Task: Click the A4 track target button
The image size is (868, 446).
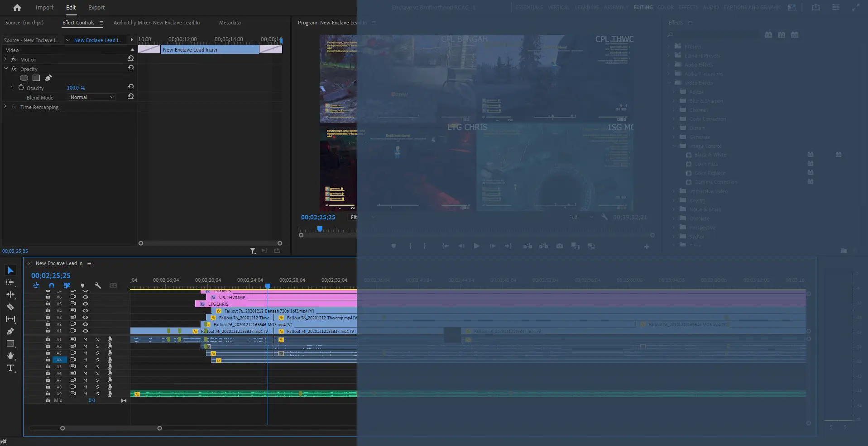Action: click(x=59, y=360)
